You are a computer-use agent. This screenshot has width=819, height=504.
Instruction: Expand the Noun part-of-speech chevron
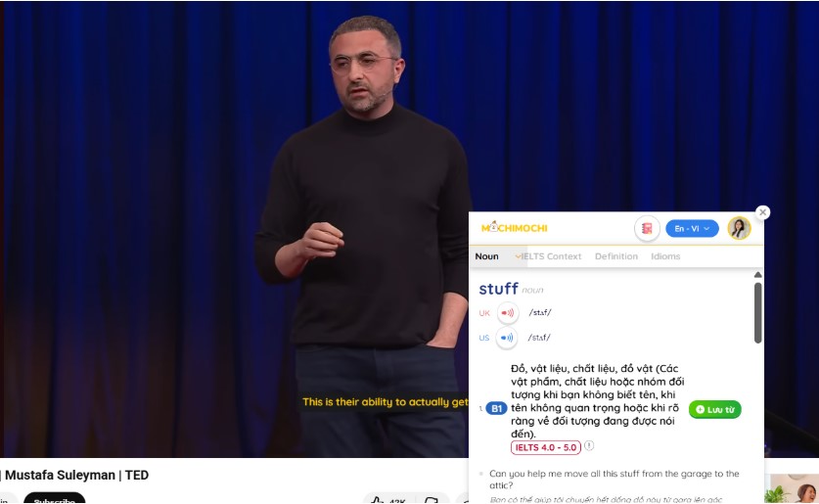click(518, 256)
